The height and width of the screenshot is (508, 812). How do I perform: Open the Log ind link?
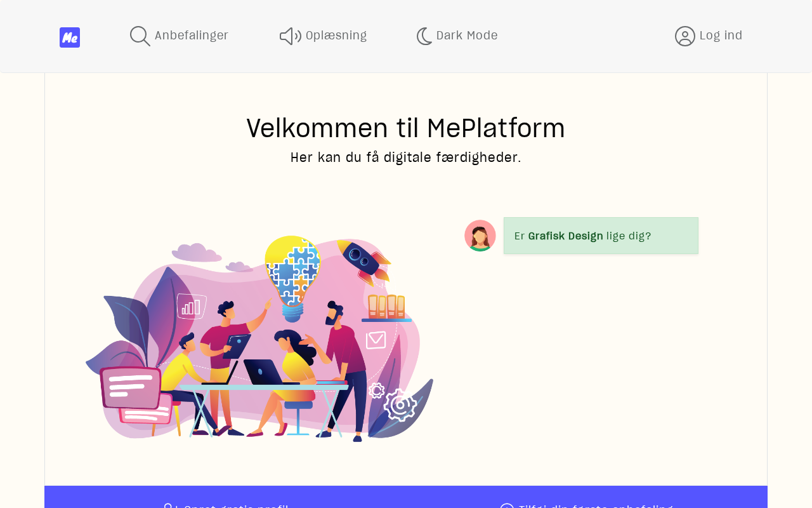point(709,36)
